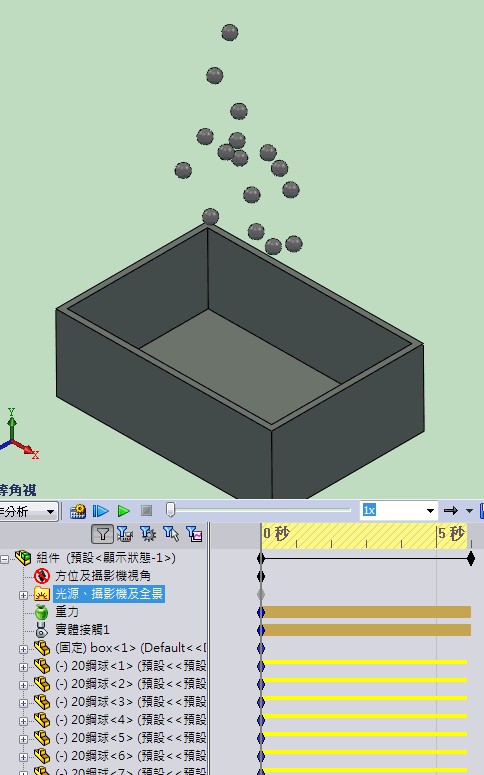Image resolution: width=484 pixels, height=775 pixels.
Task: Click the start key point on 組件 timeline
Action: point(261,559)
